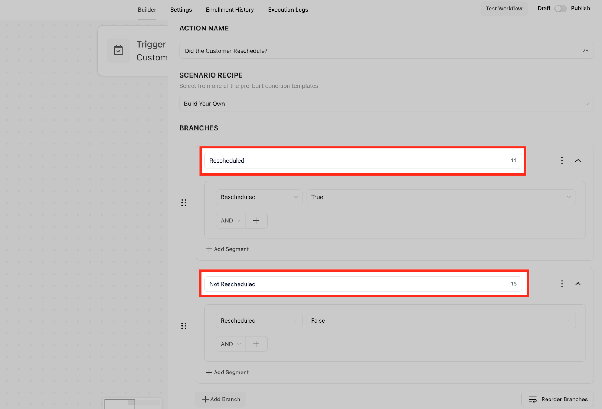Viewport: 602px width, 409px height.
Task: Click Add Segment under Not Rescheduled branch
Action: point(227,373)
